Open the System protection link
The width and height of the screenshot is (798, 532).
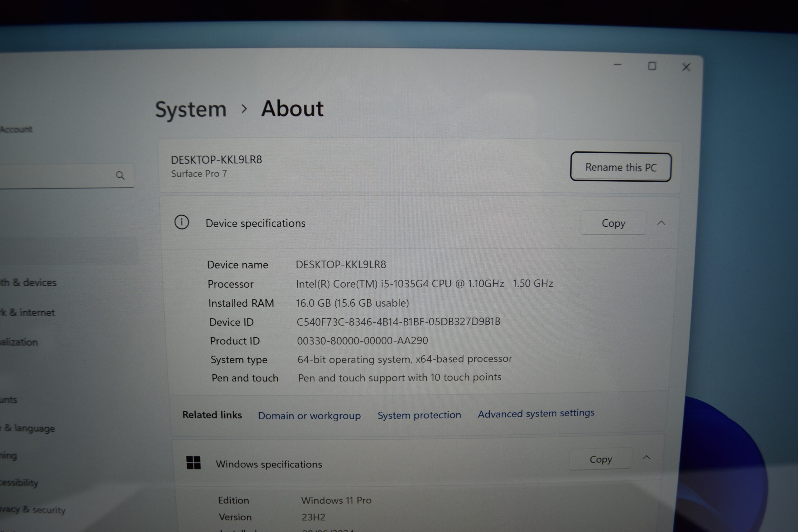(419, 415)
